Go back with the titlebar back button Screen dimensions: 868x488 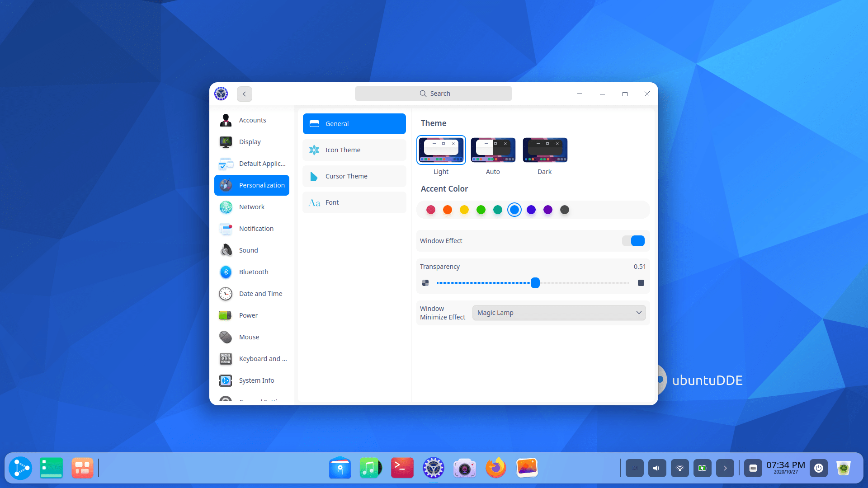[x=245, y=94]
